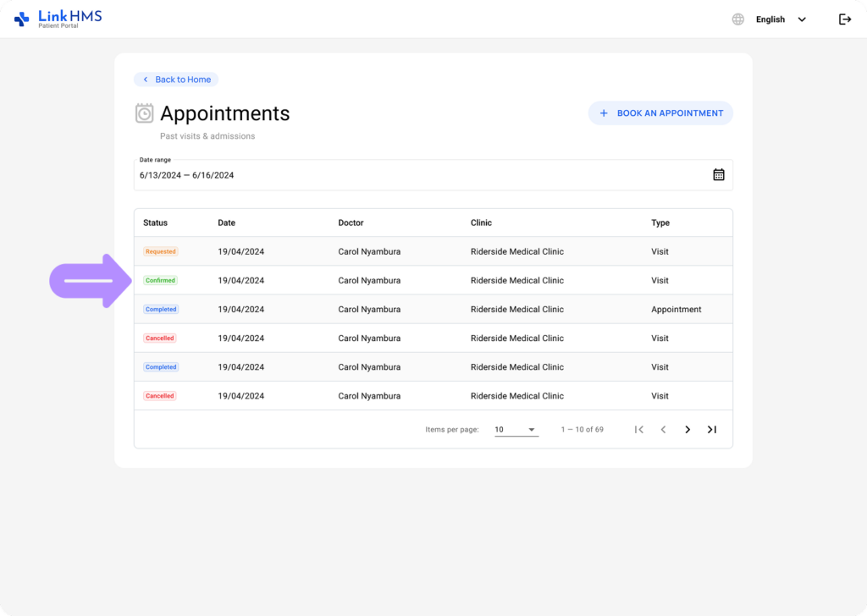Click the Appointments clock calendar icon
Image resolution: width=867 pixels, height=616 pixels.
(144, 113)
